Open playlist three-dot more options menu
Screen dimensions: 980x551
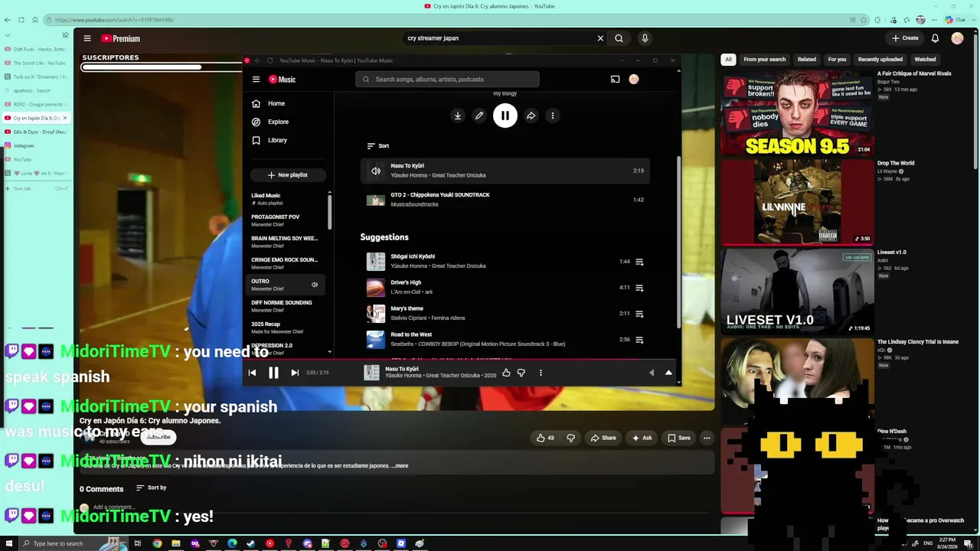pos(553,116)
